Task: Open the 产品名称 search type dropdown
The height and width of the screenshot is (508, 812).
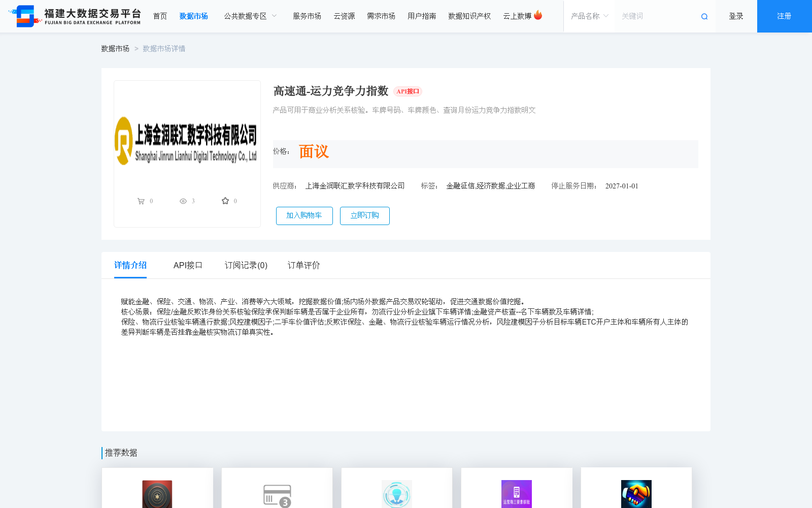Action: click(589, 16)
